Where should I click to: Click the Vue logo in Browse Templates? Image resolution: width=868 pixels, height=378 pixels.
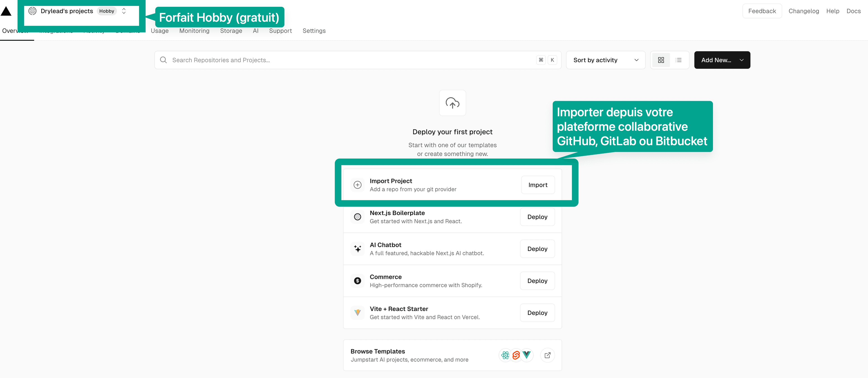[527, 355]
